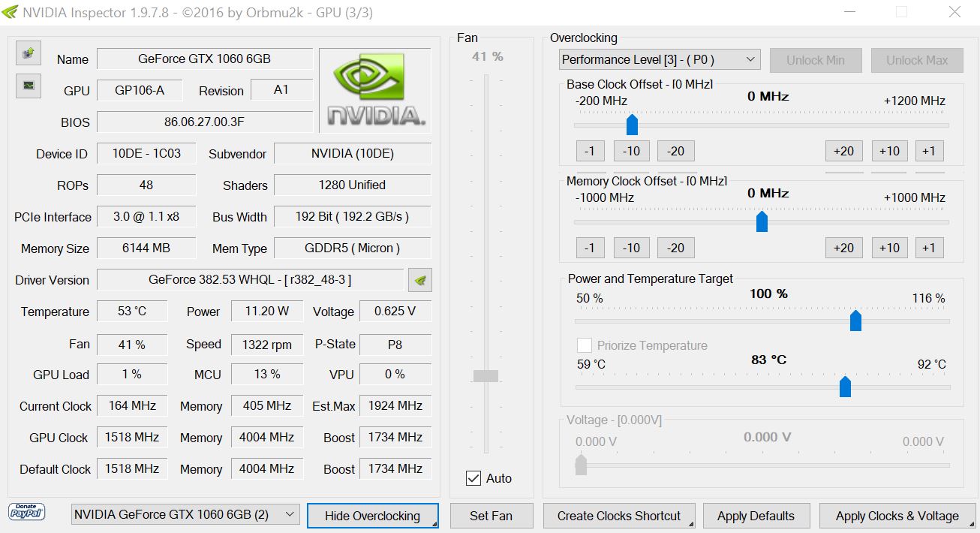
Task: Click the NVIDIA logo image
Action: coord(375,89)
